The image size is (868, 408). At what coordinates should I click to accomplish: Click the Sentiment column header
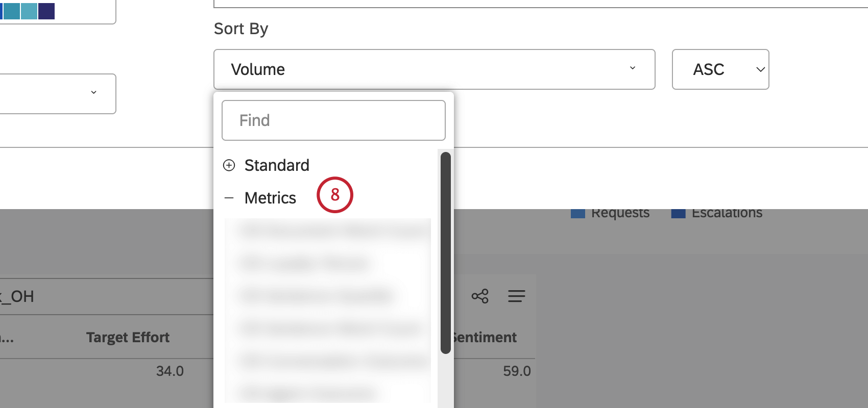[x=485, y=337]
